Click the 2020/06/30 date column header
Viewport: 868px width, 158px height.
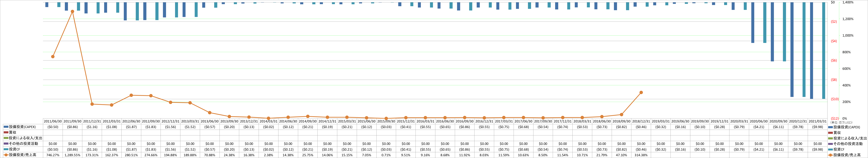click(x=759, y=121)
